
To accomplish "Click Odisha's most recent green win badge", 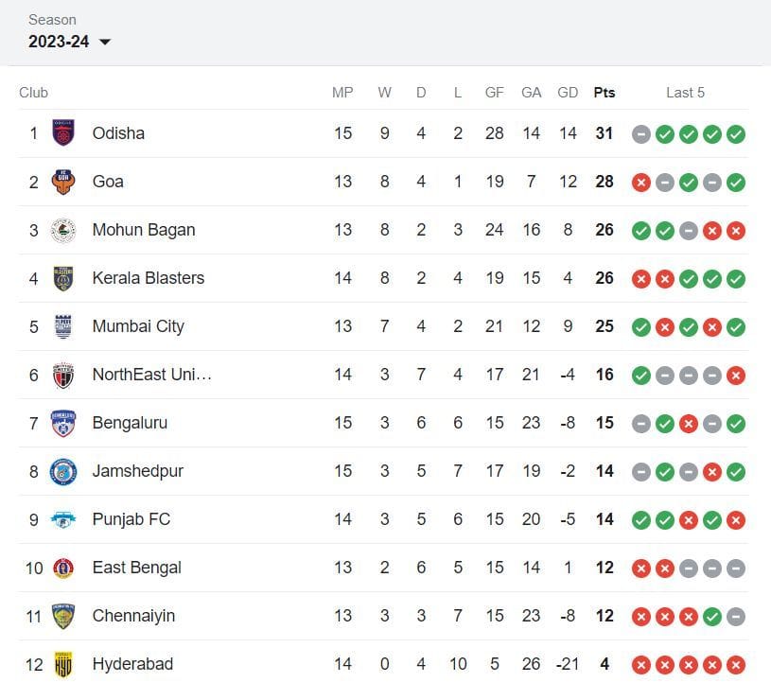I will click(736, 133).
